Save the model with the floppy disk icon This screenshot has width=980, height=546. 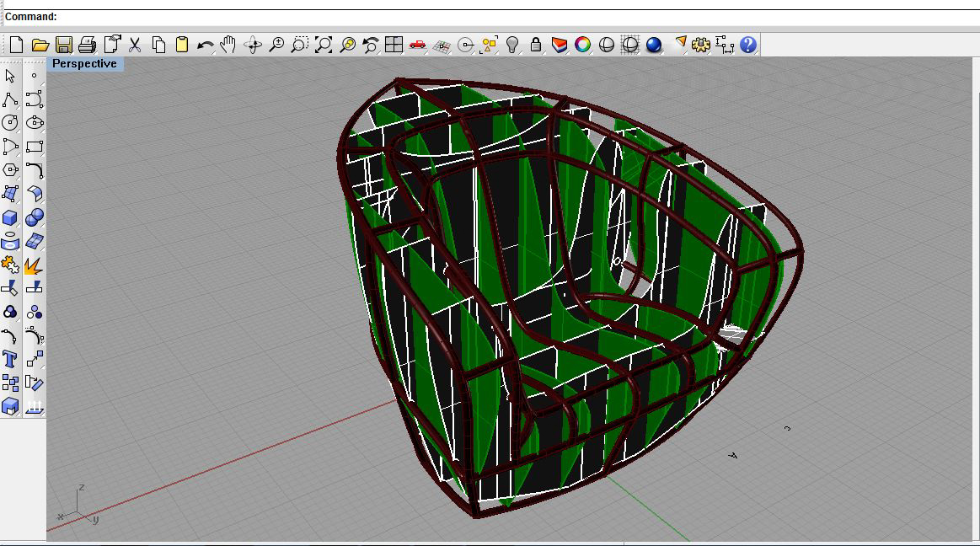click(64, 45)
